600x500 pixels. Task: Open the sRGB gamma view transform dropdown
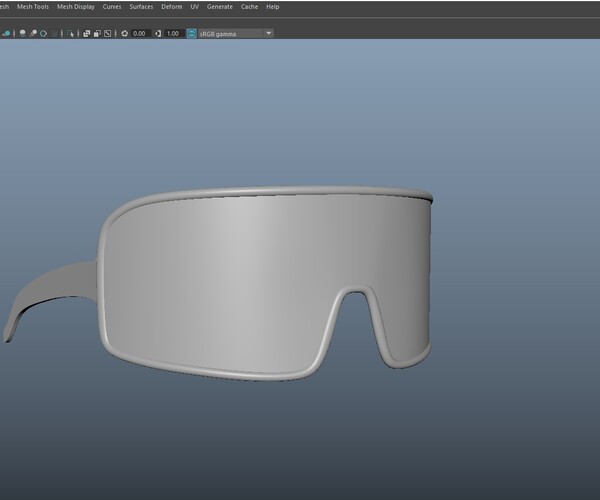(236, 34)
